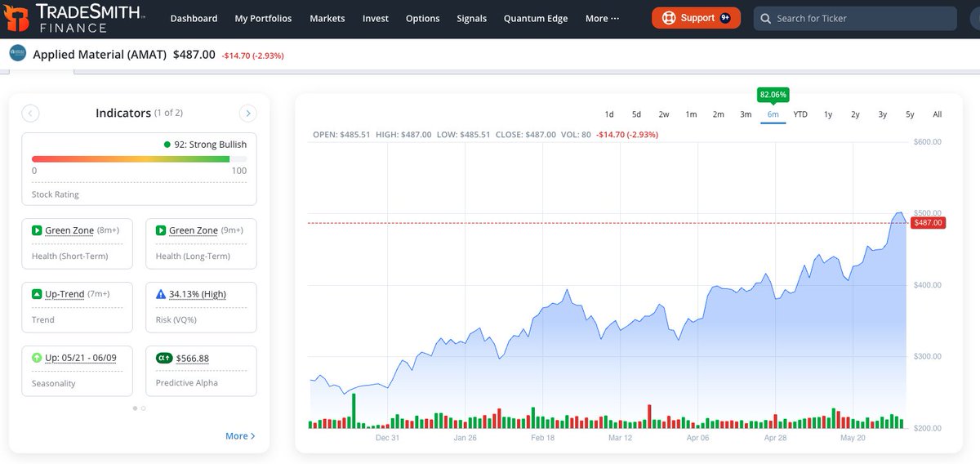Click the stock rating gradient bar
The width and height of the screenshot is (980, 464).
point(139,159)
